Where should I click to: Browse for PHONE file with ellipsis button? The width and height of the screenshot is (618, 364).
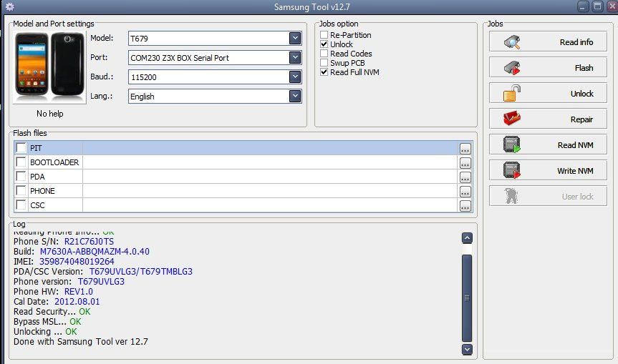(x=465, y=192)
